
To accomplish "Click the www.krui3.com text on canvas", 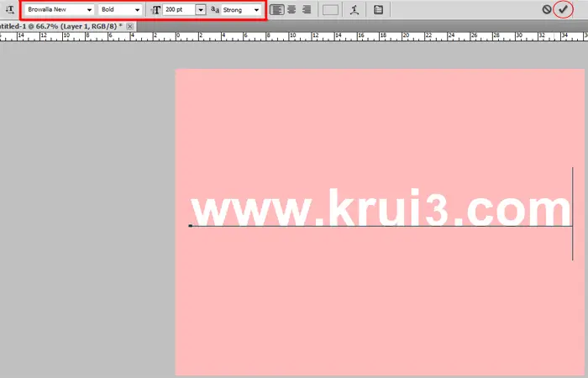I will tap(380, 207).
